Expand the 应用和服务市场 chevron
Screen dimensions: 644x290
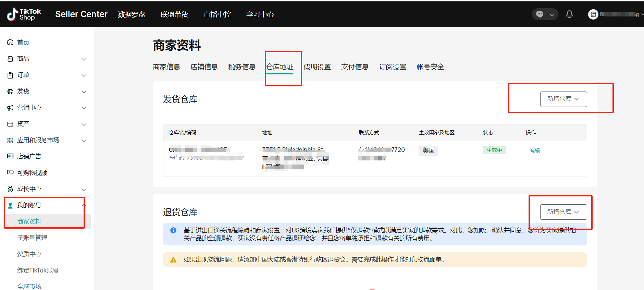point(84,140)
